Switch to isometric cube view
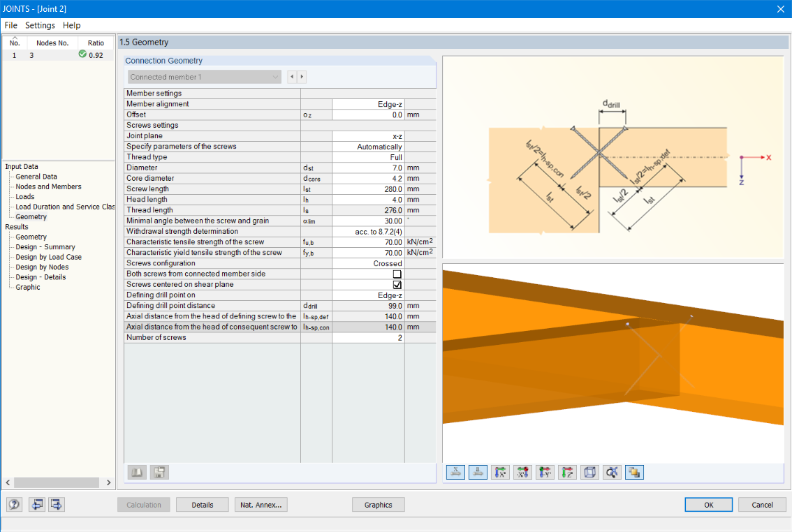The image size is (792, 532). 589,473
